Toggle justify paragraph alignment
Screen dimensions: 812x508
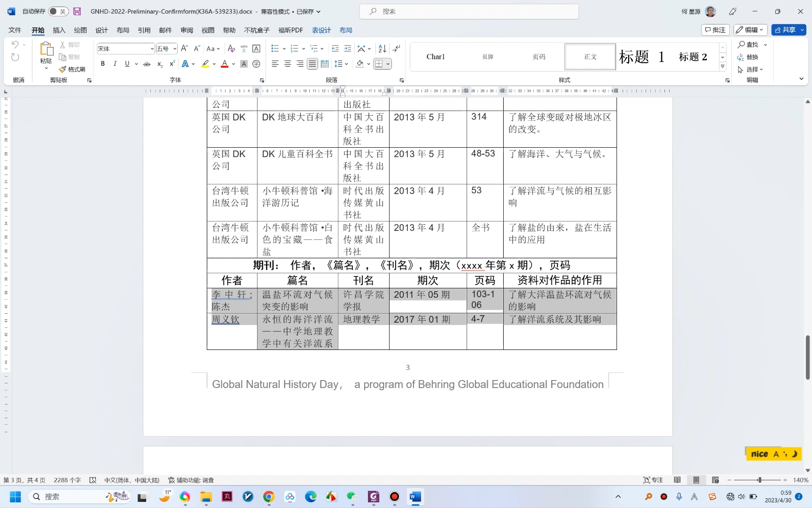click(x=312, y=63)
